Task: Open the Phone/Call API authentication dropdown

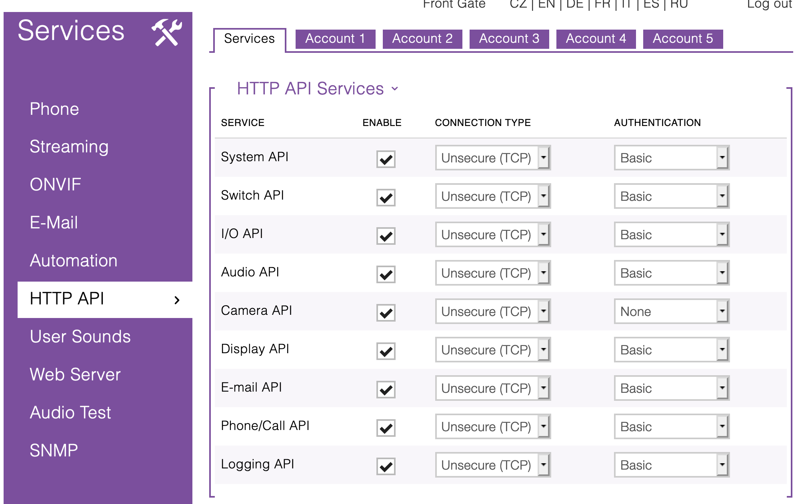Action: 671,426
